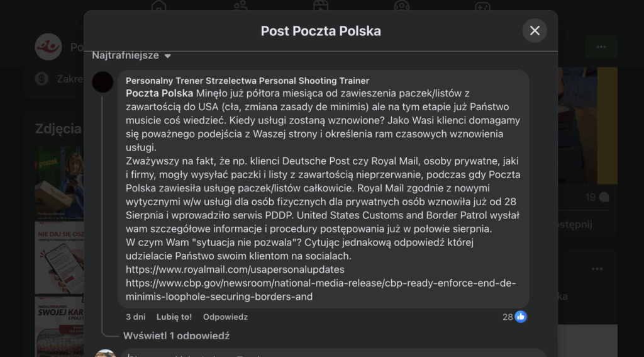Expand Wyświetl 1 odpowiedź replies
Viewport: 644px width, 357px height.
176,336
